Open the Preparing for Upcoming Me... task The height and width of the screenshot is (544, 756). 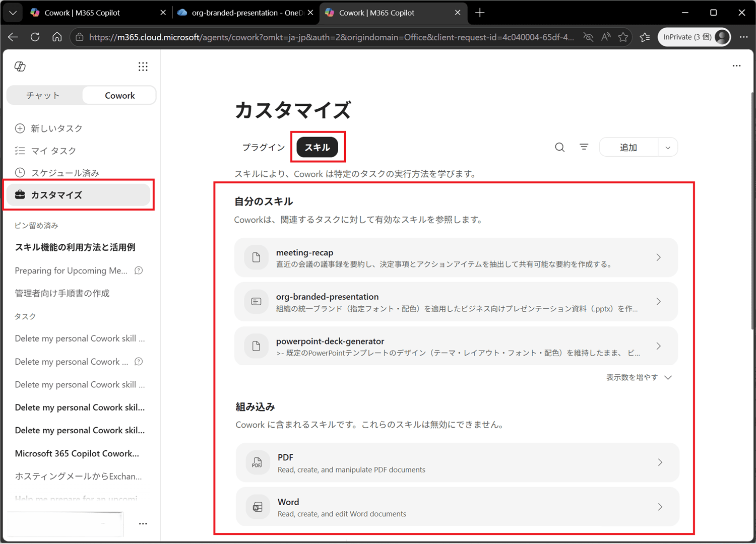click(x=71, y=270)
